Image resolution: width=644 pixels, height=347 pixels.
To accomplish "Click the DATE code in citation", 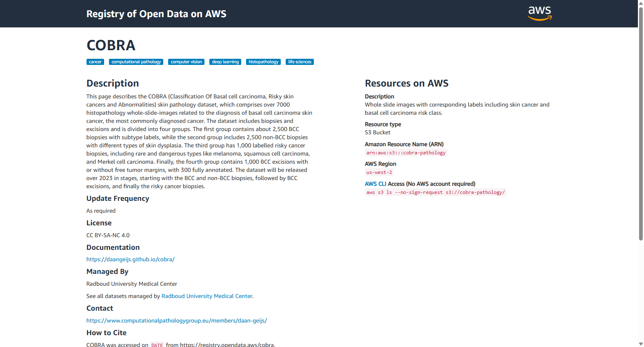I will point(157,345).
